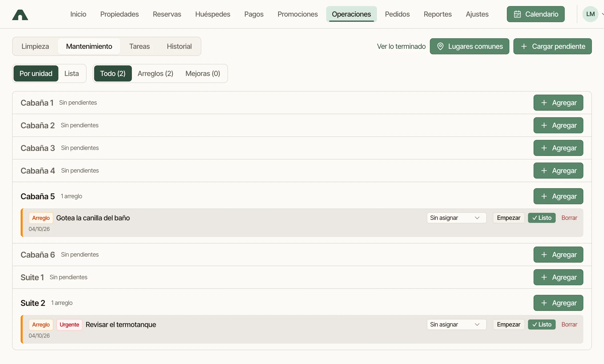Image resolution: width=604 pixels, height=364 pixels.
Task: Toggle the Por unidad view
Action: tap(36, 73)
